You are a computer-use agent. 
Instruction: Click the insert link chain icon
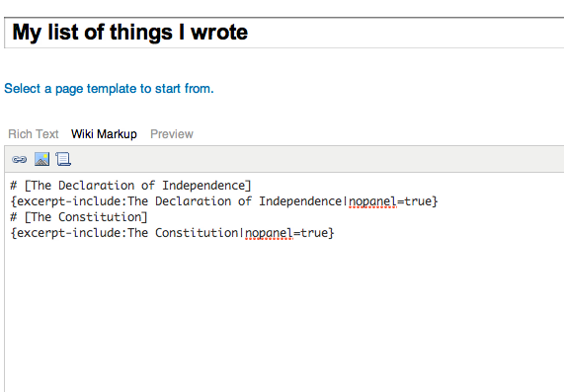pos(19,159)
